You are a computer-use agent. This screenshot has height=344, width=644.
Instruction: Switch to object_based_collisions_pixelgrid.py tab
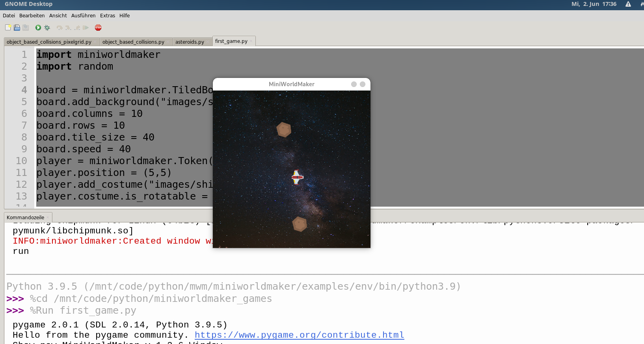pyautogui.click(x=49, y=42)
